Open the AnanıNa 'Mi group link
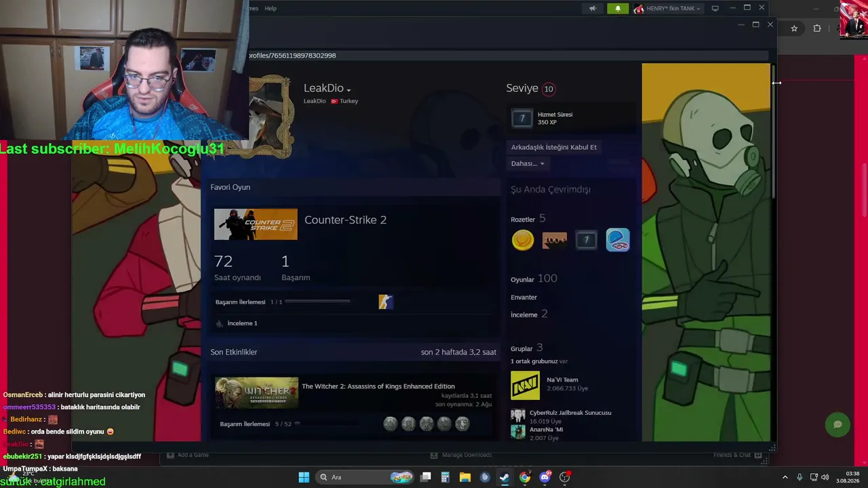Image resolution: width=868 pixels, height=488 pixels. (x=547, y=430)
